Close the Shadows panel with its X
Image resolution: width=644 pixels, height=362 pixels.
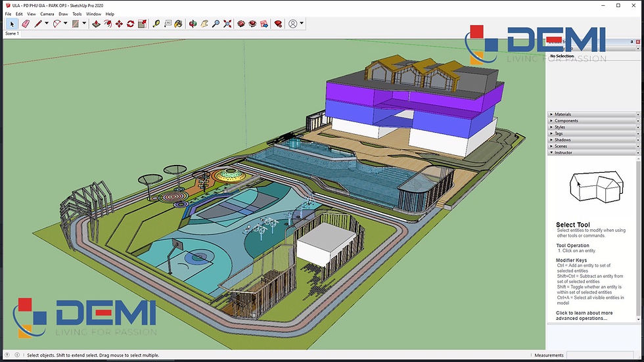638,140
